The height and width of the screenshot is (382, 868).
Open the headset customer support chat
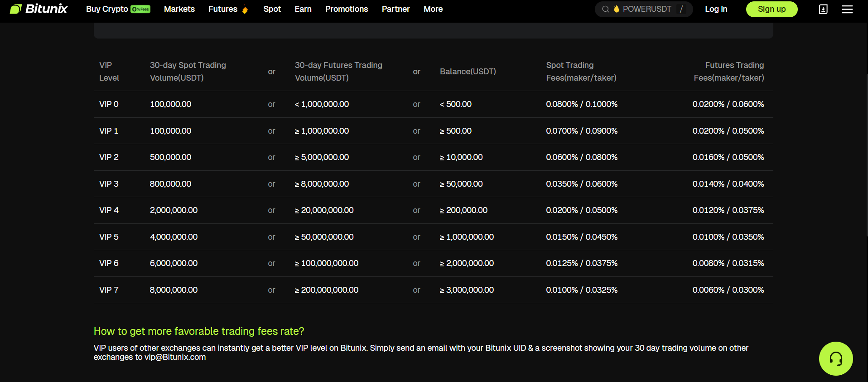836,358
